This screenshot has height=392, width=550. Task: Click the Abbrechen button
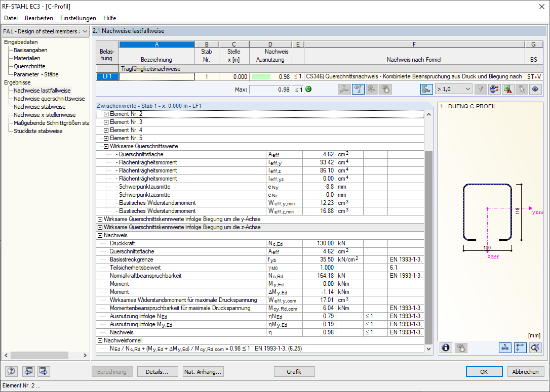coord(526,372)
